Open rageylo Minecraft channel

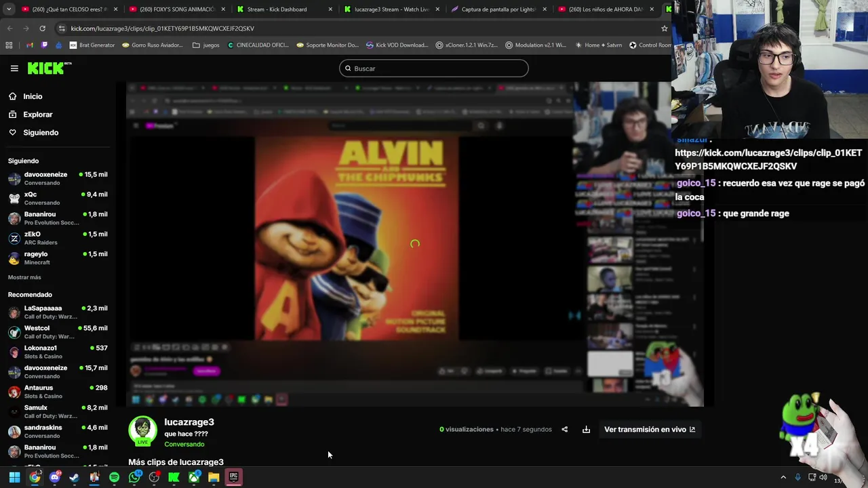58,258
